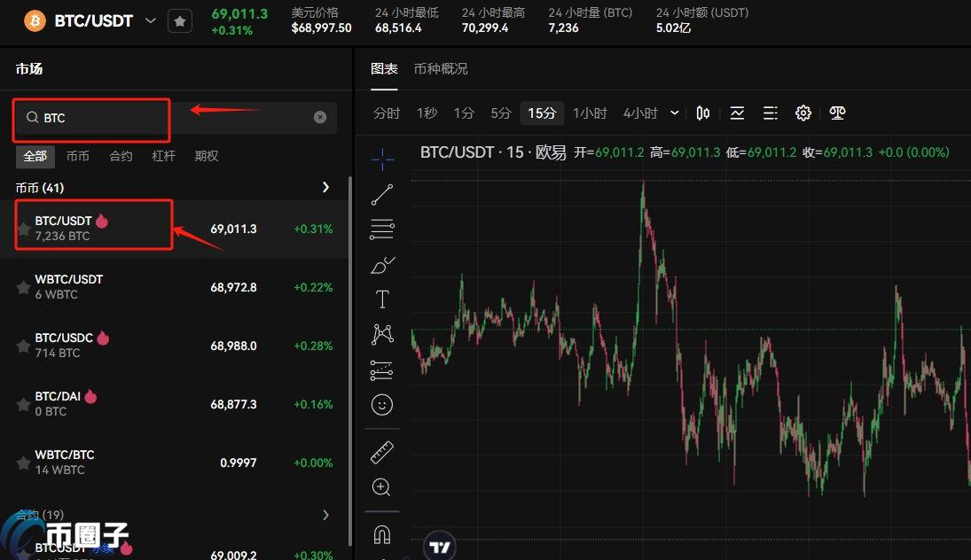Image resolution: width=971 pixels, height=560 pixels.
Task: Click the 68,972.8 price of WBTC/USDT
Action: 233,288
